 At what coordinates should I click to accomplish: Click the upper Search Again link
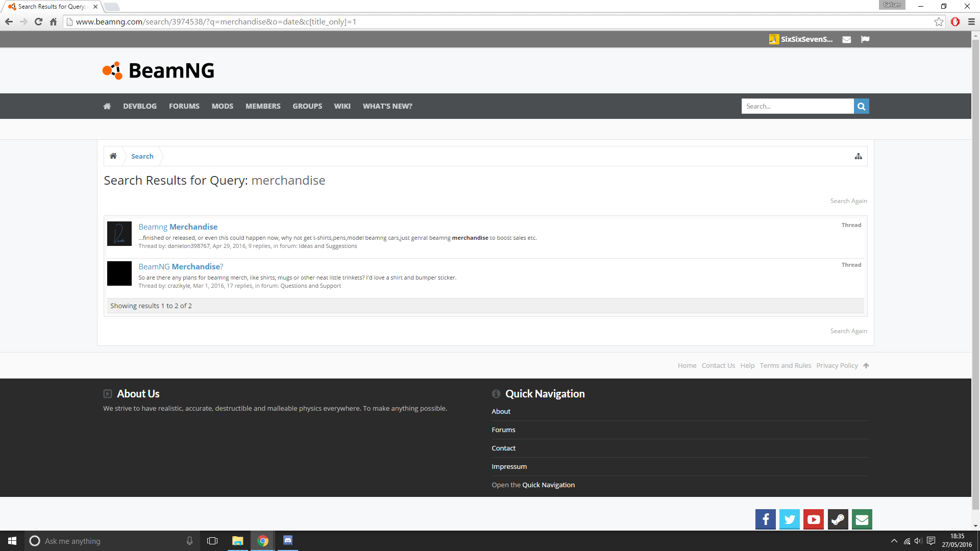click(x=848, y=201)
